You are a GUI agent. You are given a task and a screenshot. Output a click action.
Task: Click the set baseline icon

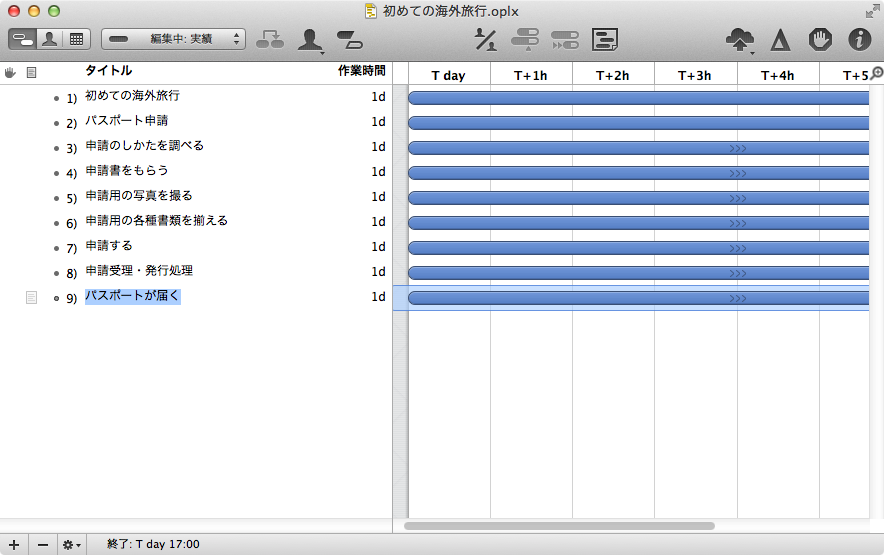click(605, 39)
